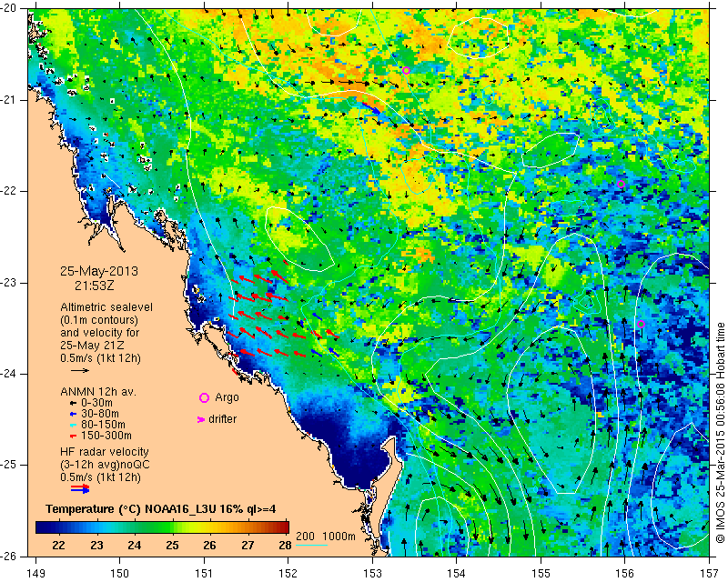Click the 'ANMN 12h av.' legend heading
Screen dimensions: 728x582
coord(98,391)
